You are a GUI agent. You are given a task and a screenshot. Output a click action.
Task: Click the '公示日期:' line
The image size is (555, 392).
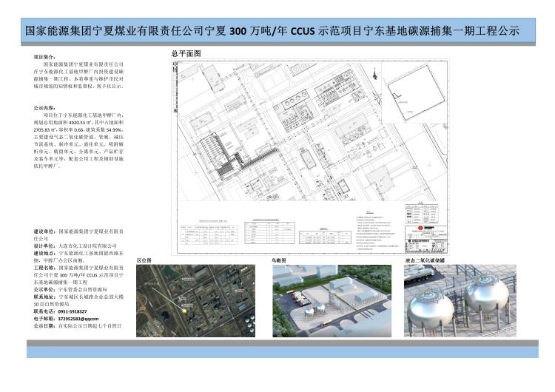(x=78, y=326)
